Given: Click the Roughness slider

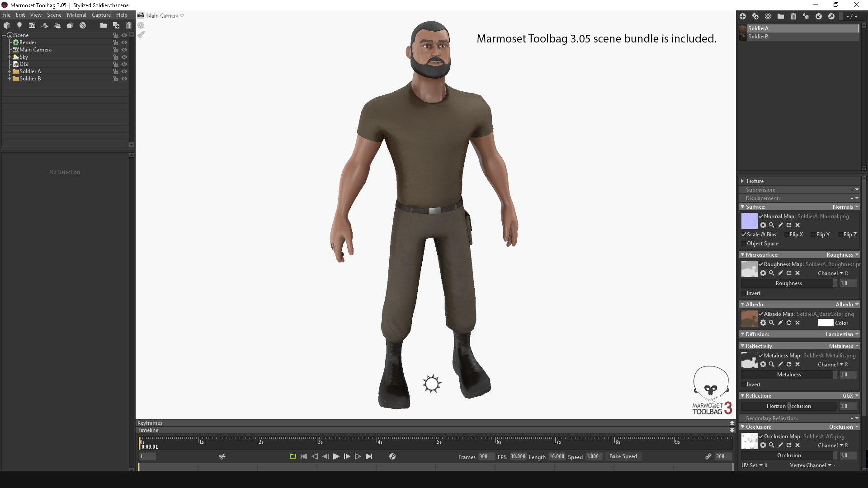Looking at the screenshot, I should [x=789, y=283].
